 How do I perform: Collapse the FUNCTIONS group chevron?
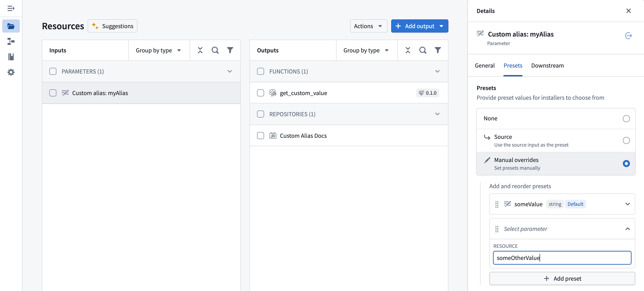click(437, 72)
